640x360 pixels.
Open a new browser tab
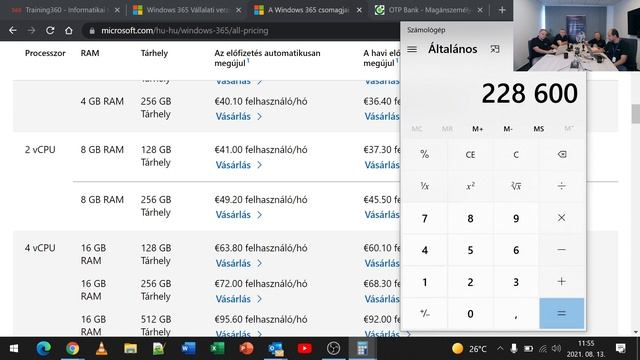click(502, 10)
